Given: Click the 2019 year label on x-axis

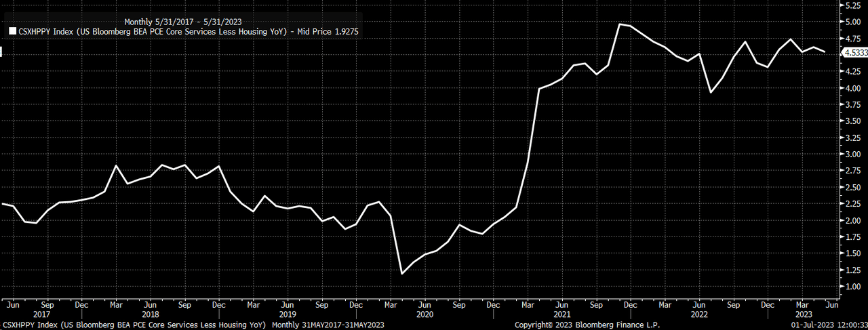Looking at the screenshot, I should (286, 314).
